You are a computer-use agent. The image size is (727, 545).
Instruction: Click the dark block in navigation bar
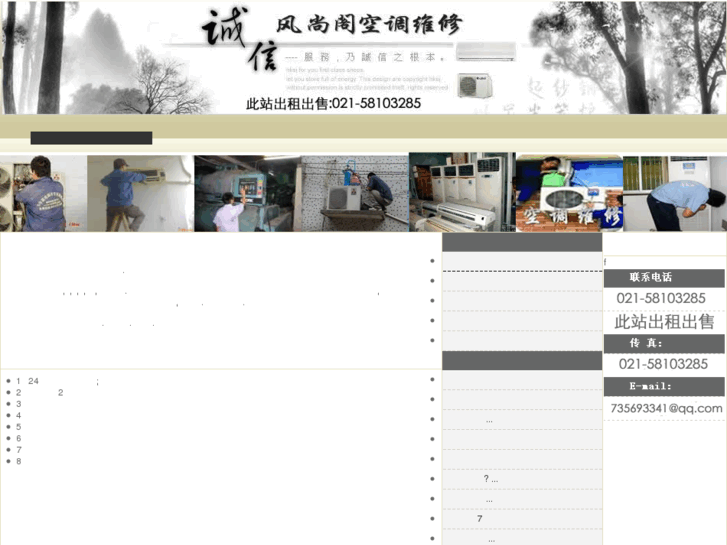(x=91, y=138)
